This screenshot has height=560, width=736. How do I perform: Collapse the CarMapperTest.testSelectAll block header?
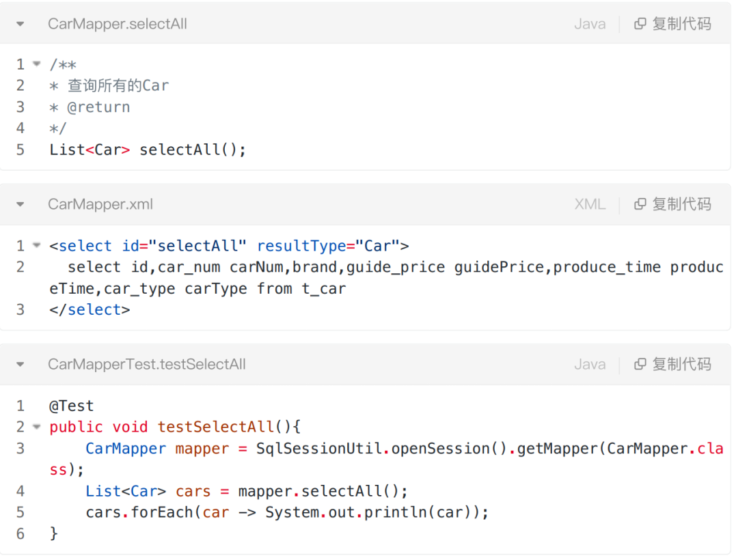click(x=21, y=364)
